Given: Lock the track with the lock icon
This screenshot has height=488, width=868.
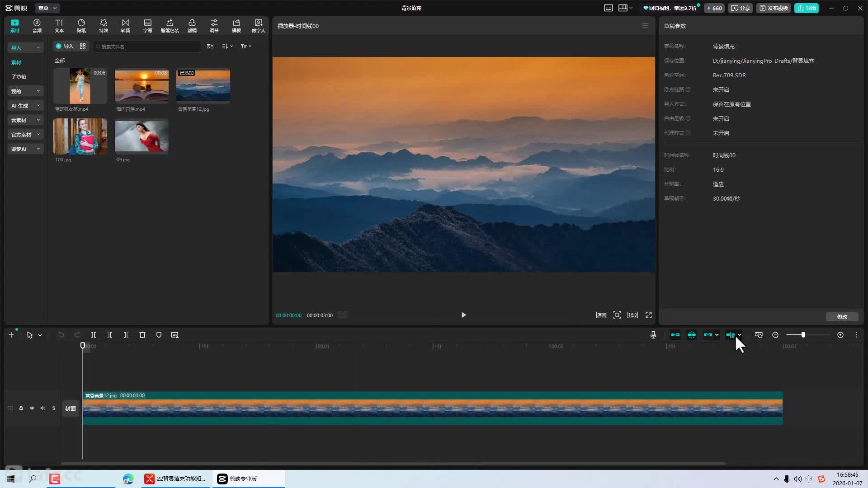Looking at the screenshot, I should tap(21, 408).
